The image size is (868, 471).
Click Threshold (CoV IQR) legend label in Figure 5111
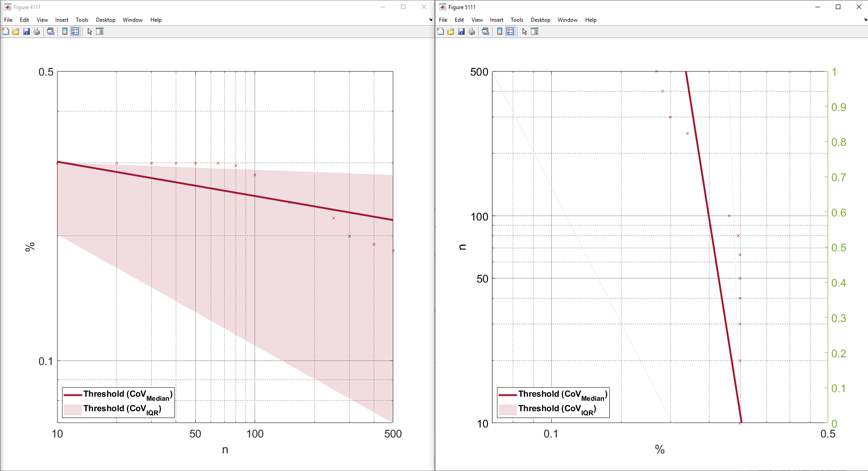tap(557, 409)
